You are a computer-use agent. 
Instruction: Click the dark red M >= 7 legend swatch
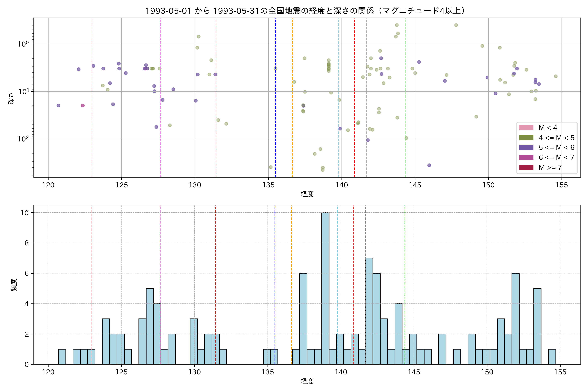[x=526, y=168]
